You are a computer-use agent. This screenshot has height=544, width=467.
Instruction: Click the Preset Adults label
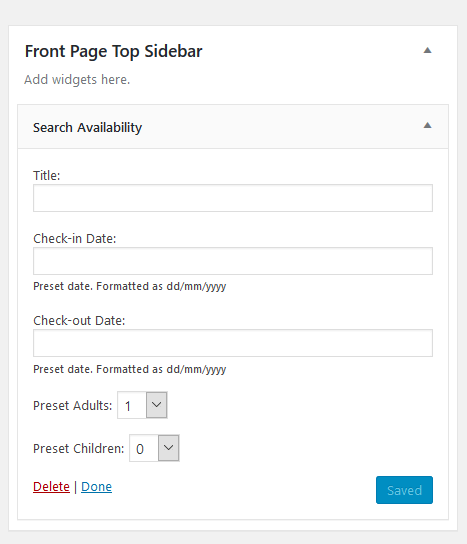[73, 406]
